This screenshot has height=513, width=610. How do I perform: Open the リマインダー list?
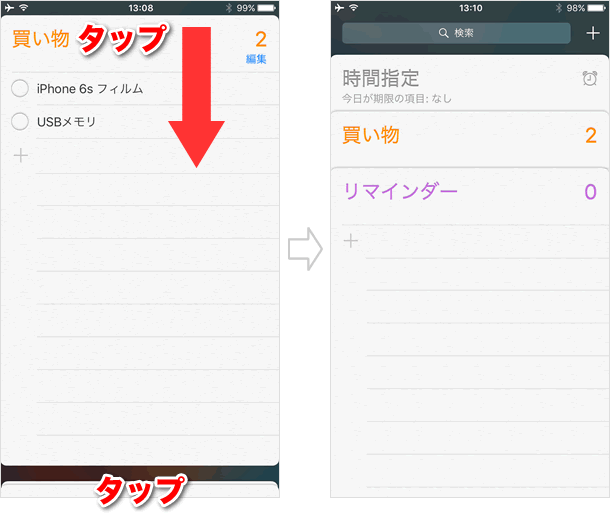[x=470, y=196]
